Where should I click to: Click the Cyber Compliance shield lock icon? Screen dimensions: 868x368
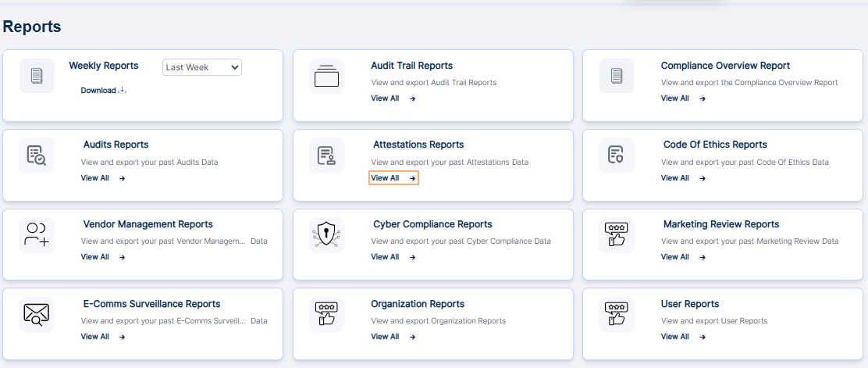(326, 235)
